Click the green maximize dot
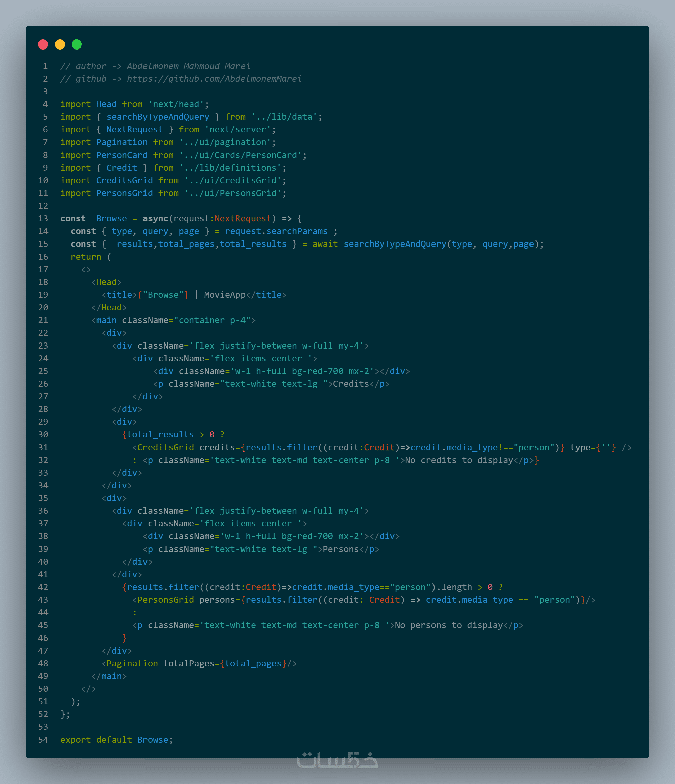Screen dimensions: 675x784 point(76,44)
